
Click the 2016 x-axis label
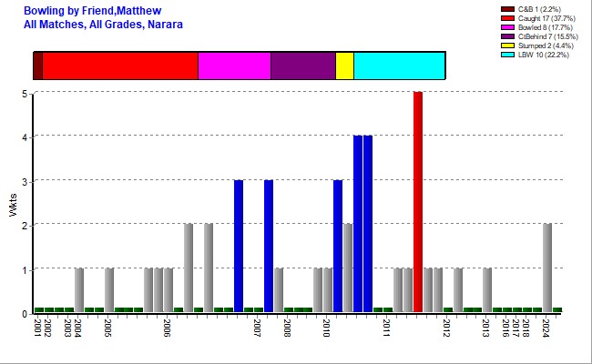coord(505,328)
